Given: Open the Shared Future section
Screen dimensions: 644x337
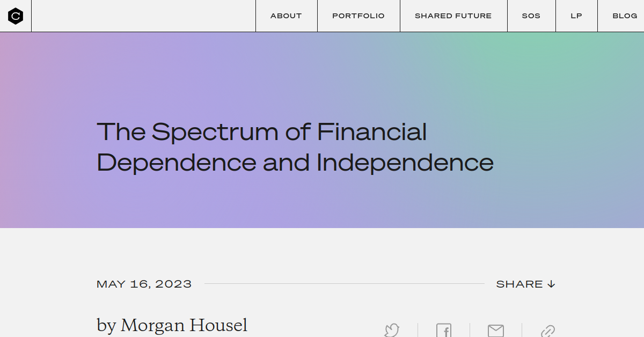Looking at the screenshot, I should tap(453, 16).
